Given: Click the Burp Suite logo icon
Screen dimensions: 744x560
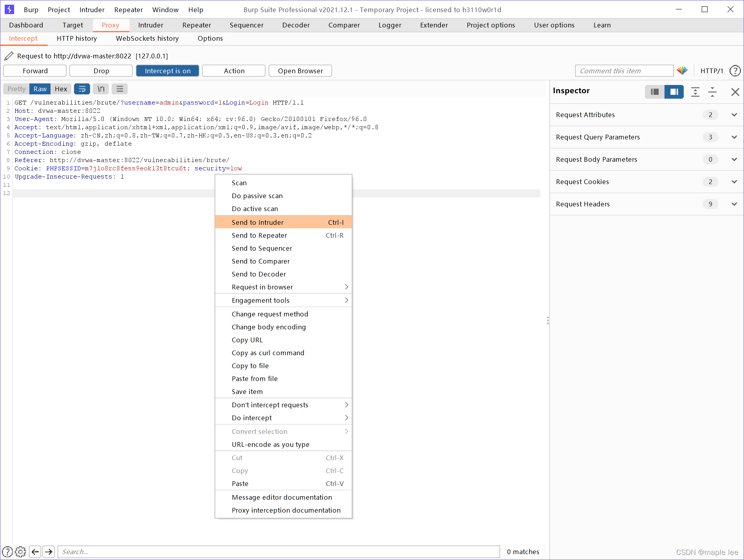Looking at the screenshot, I should click(9, 9).
